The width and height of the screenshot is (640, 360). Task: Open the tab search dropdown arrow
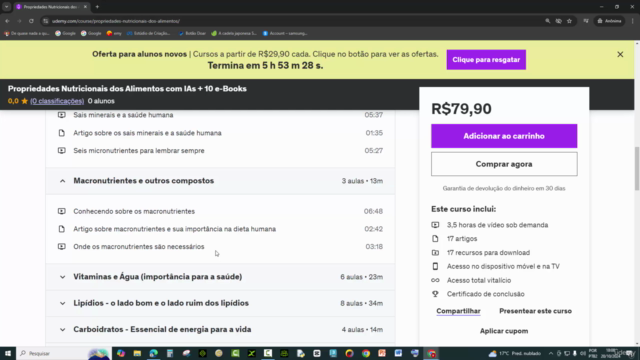(7, 7)
